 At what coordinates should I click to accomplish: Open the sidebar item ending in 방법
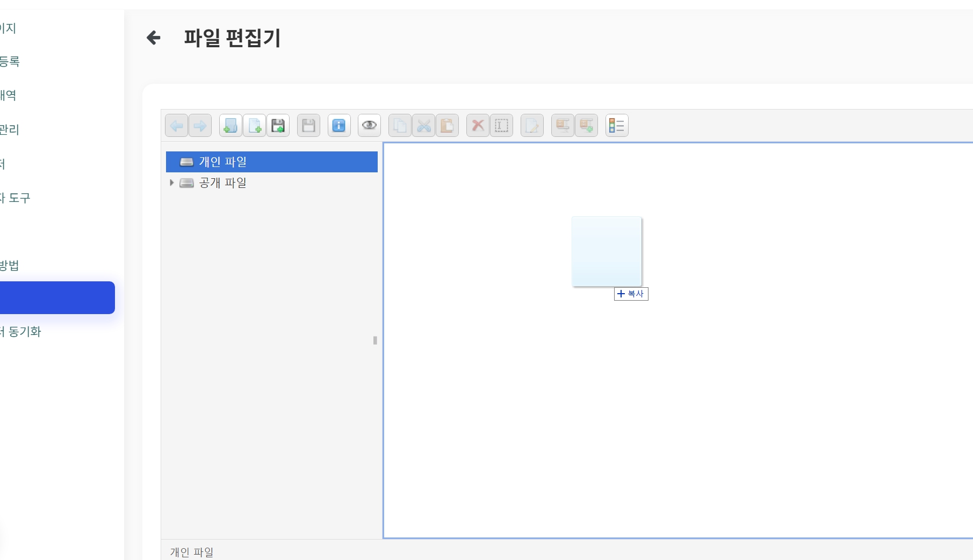10,265
